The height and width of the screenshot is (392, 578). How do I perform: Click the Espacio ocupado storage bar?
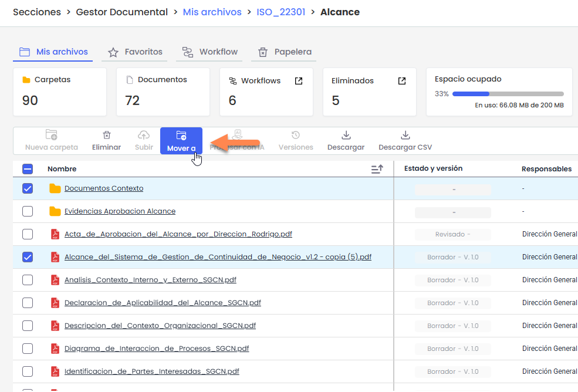click(x=508, y=94)
